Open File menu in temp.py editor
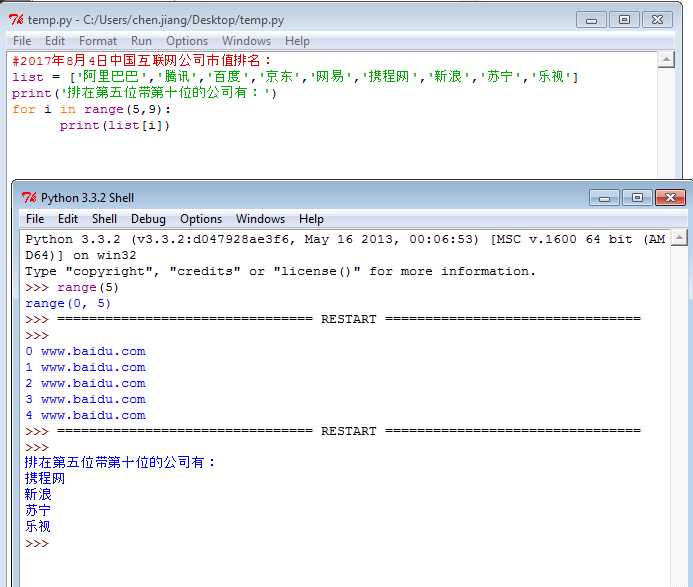Image resolution: width=693 pixels, height=587 pixels. pyautogui.click(x=22, y=41)
